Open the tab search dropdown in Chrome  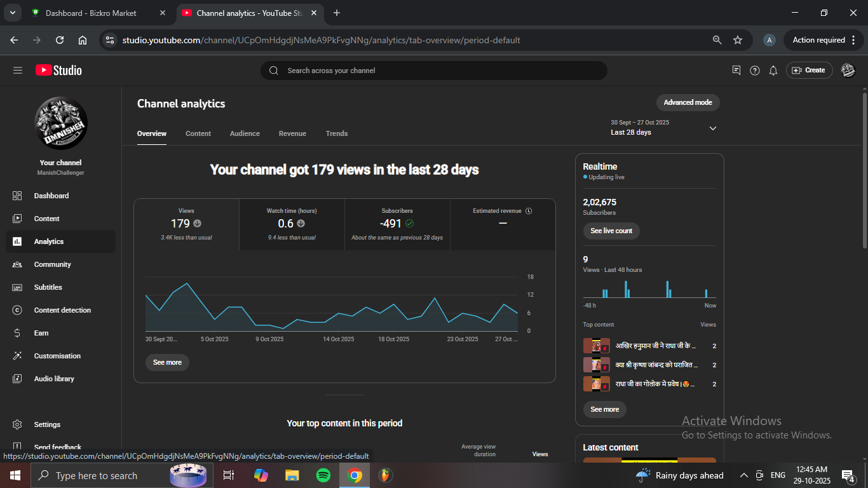tap(12, 13)
